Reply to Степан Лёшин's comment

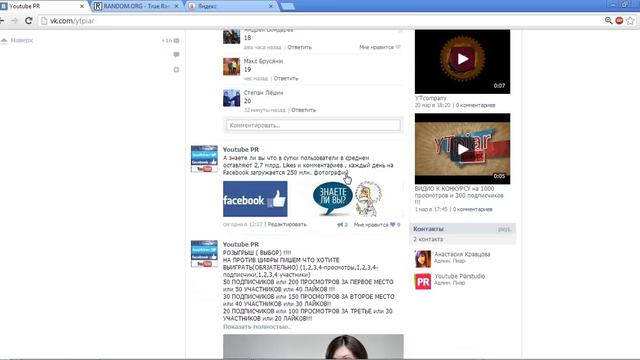click(x=303, y=110)
